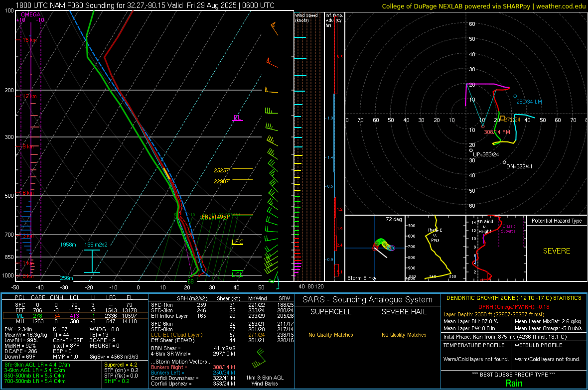Click the 308/14 RM hodograph label
588x390 pixels.
coord(497,132)
